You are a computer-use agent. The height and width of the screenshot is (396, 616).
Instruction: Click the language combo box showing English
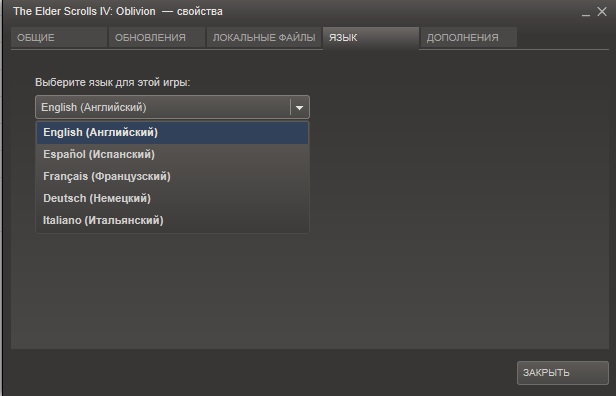[172, 107]
